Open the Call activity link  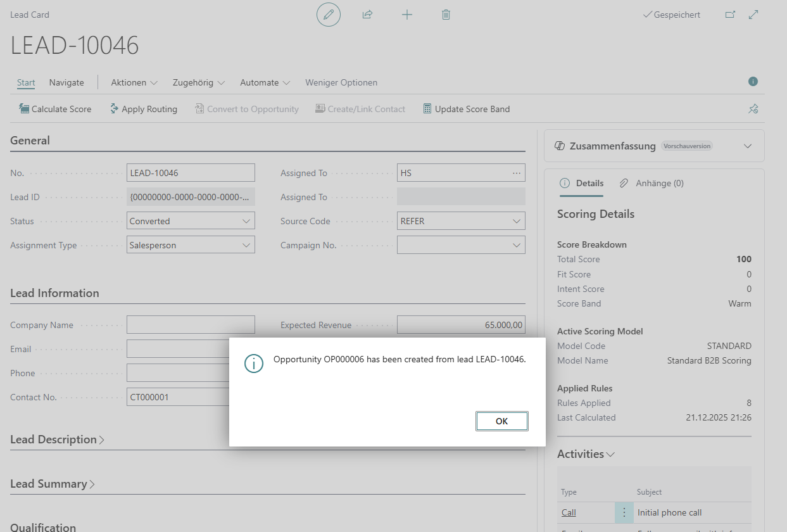(569, 512)
